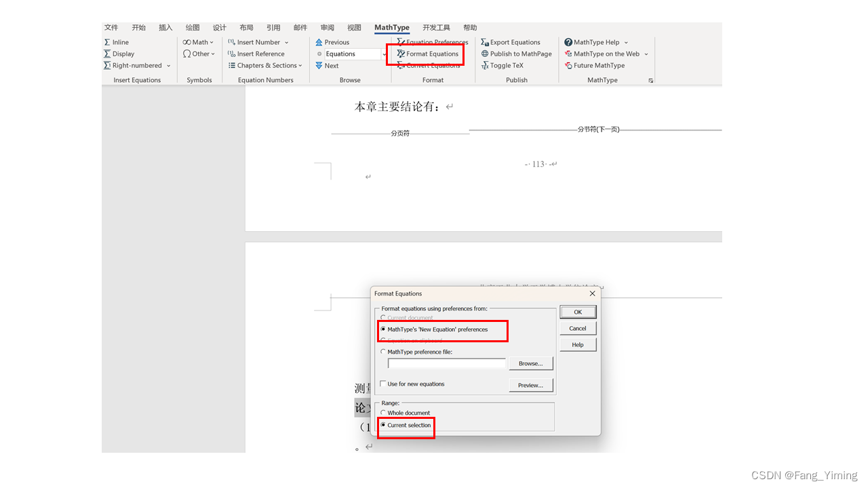
Task: Click Future MathType
Action: pos(594,66)
